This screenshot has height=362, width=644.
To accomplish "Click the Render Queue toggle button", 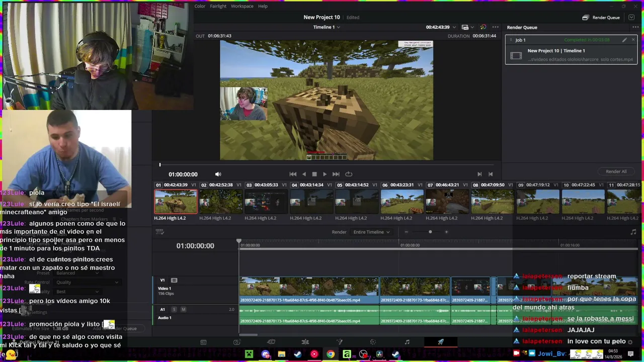I will [x=601, y=18].
